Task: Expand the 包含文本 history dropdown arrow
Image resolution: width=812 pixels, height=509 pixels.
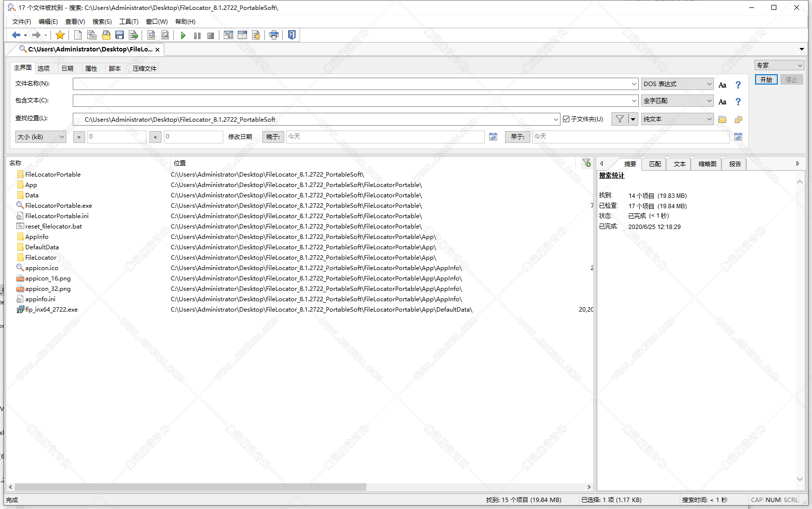Action: (634, 101)
